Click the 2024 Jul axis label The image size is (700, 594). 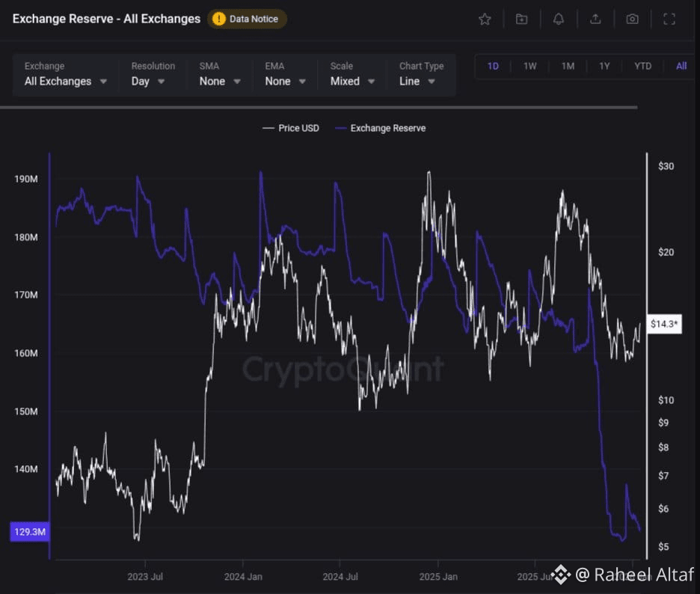pos(340,577)
